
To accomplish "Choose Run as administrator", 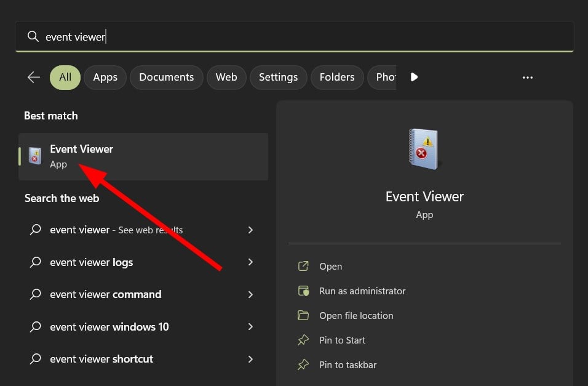I will [362, 291].
